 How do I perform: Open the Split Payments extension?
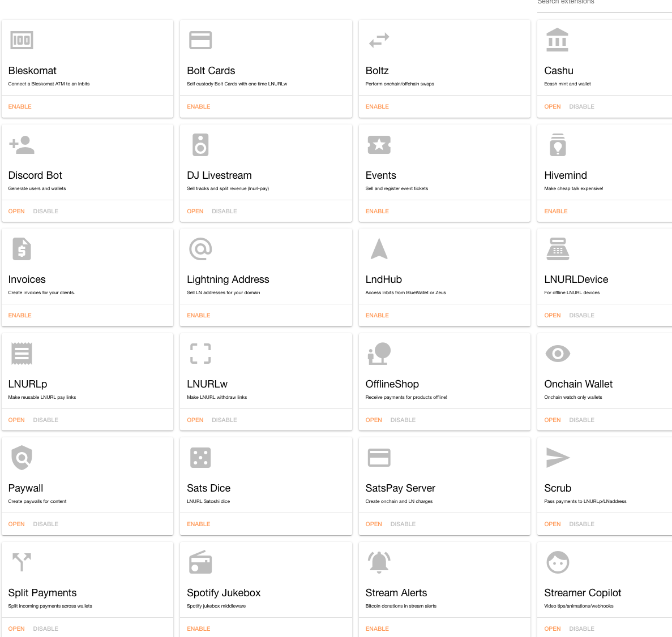click(16, 629)
